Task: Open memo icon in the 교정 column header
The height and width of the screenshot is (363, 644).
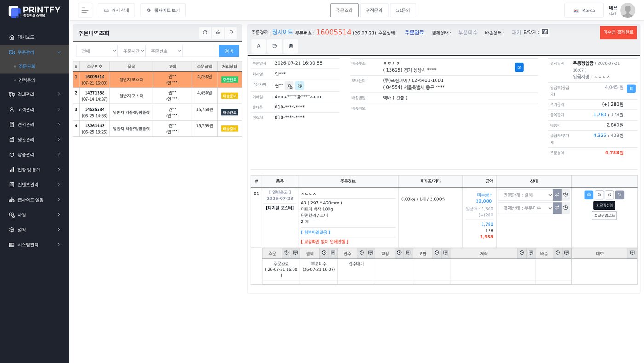Action: click(408, 253)
